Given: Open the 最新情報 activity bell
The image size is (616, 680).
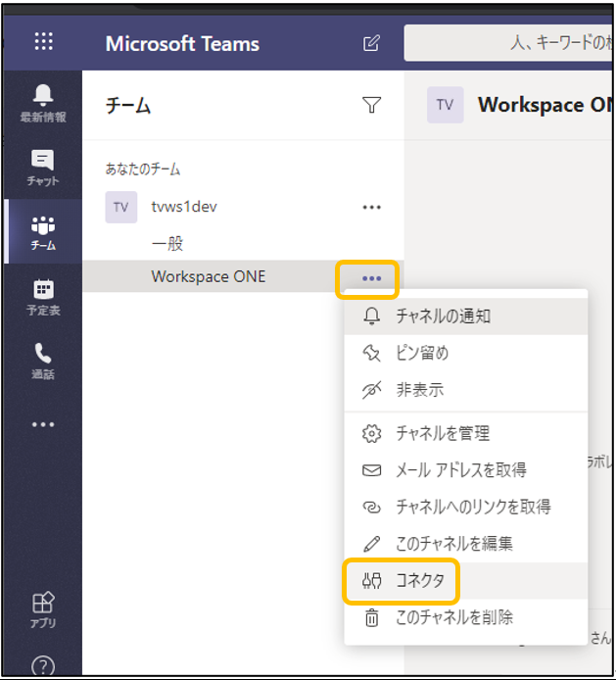Looking at the screenshot, I should (x=43, y=103).
